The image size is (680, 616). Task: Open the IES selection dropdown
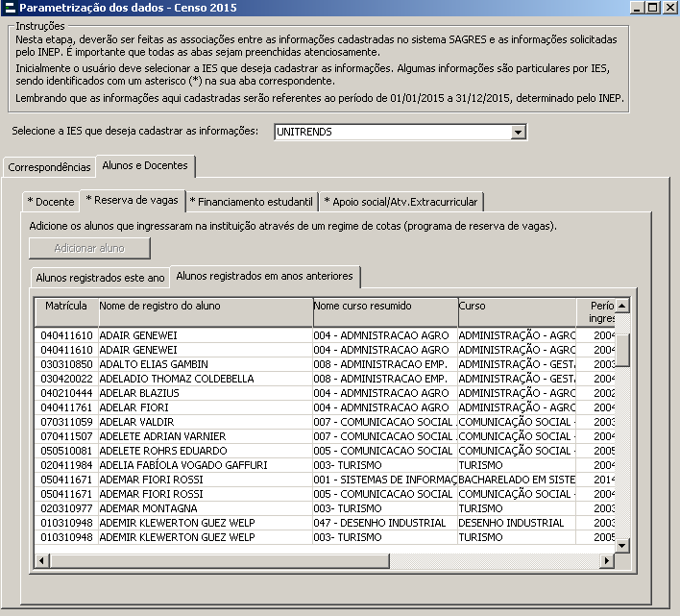coord(519,133)
